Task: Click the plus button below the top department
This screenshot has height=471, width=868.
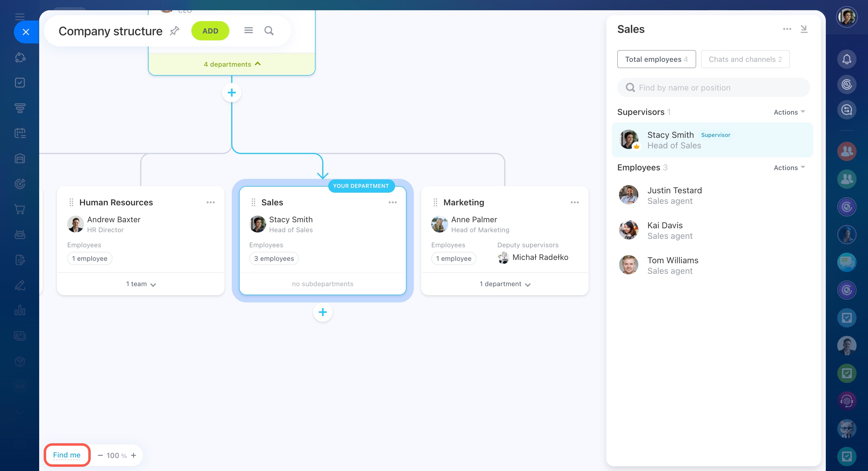Action: click(231, 93)
